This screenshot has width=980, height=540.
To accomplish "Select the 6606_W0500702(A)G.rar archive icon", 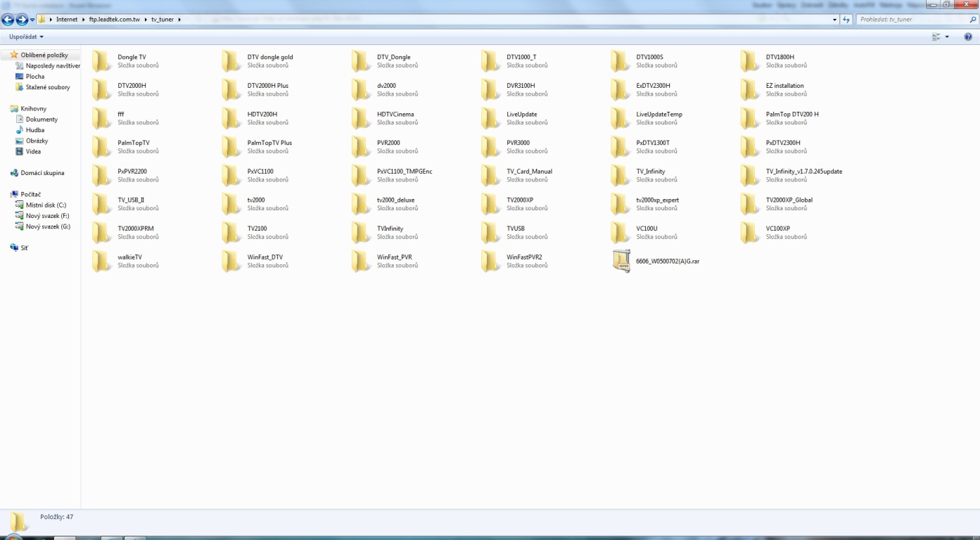I will pyautogui.click(x=621, y=261).
